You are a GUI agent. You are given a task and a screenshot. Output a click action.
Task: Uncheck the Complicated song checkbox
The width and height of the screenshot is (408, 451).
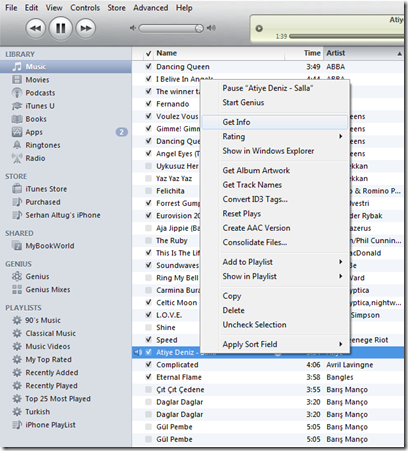click(x=149, y=364)
